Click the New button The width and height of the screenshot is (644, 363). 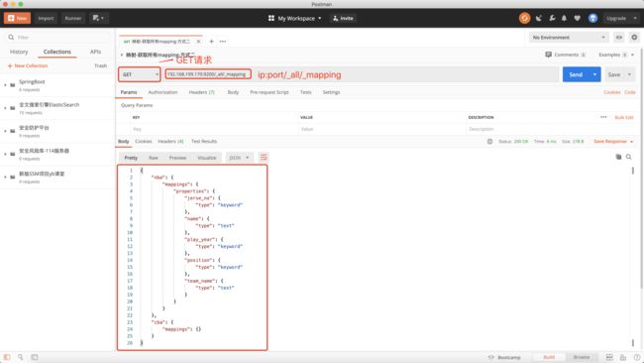click(17, 18)
